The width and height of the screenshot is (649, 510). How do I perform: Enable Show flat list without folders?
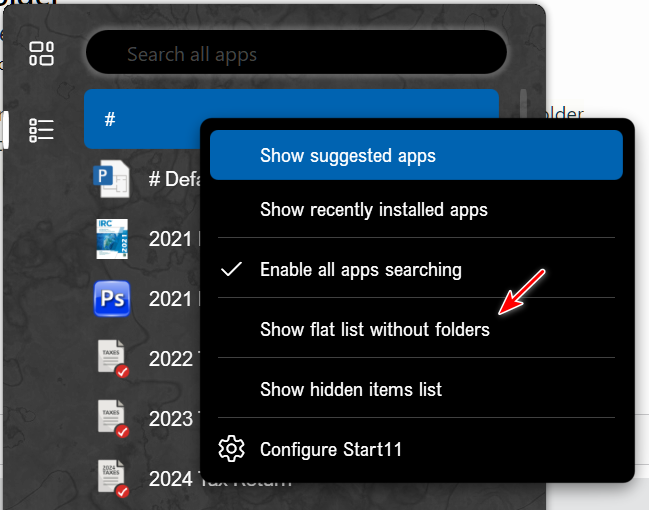[374, 329]
